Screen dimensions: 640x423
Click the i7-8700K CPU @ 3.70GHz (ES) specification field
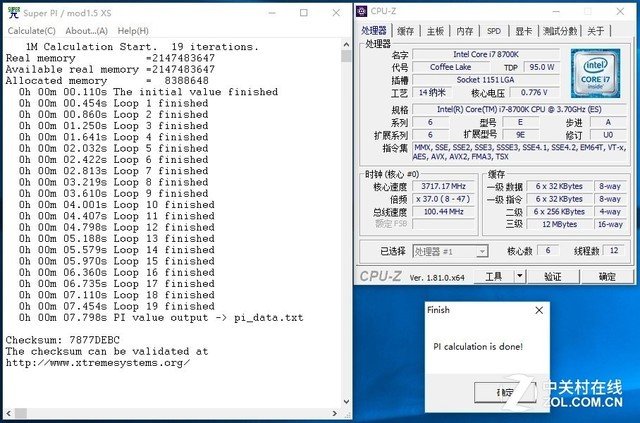point(519,109)
